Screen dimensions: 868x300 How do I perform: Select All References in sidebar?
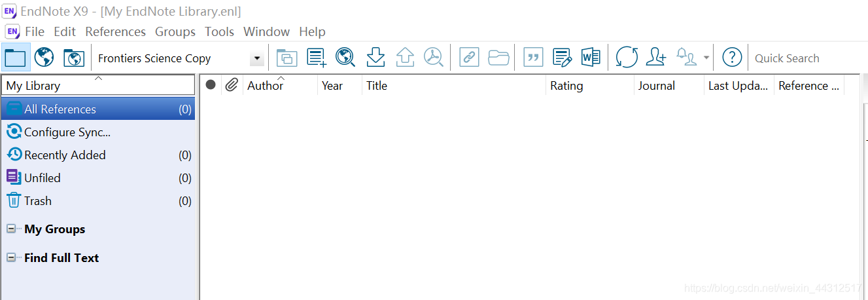coord(98,109)
